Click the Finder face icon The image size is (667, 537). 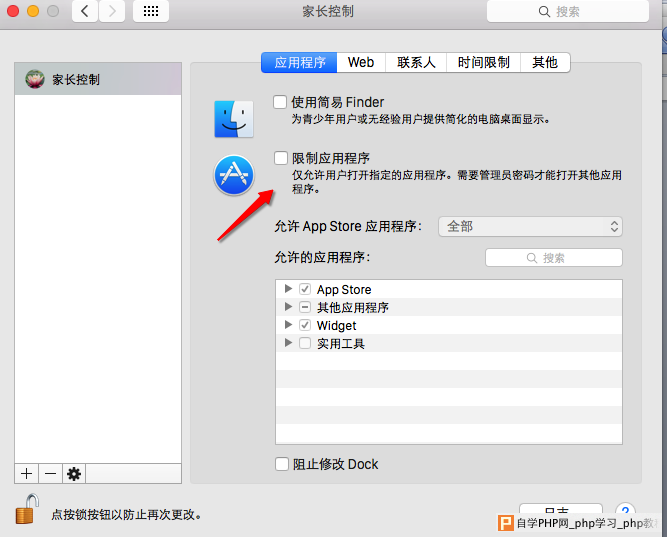pyautogui.click(x=234, y=119)
